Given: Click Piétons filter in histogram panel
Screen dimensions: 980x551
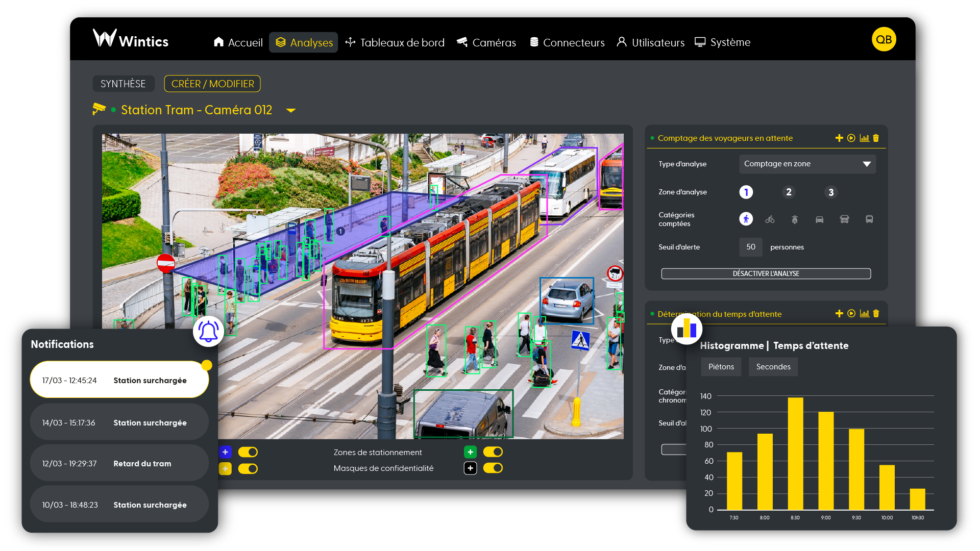Looking at the screenshot, I should pyautogui.click(x=721, y=367).
